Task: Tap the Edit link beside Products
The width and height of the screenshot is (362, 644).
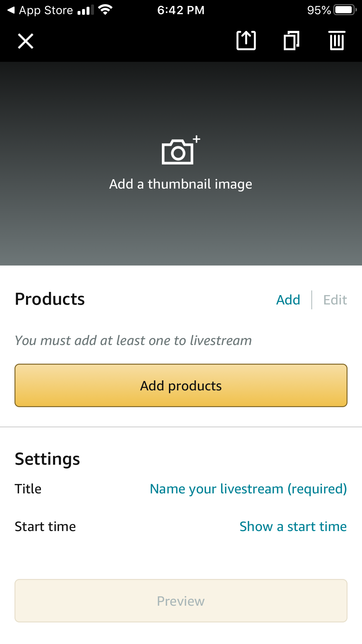Action: click(x=335, y=300)
